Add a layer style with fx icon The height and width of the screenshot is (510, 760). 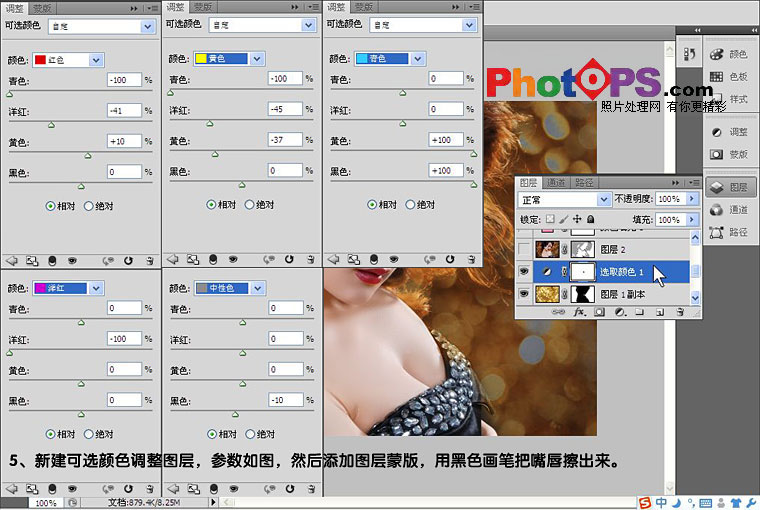[579, 312]
